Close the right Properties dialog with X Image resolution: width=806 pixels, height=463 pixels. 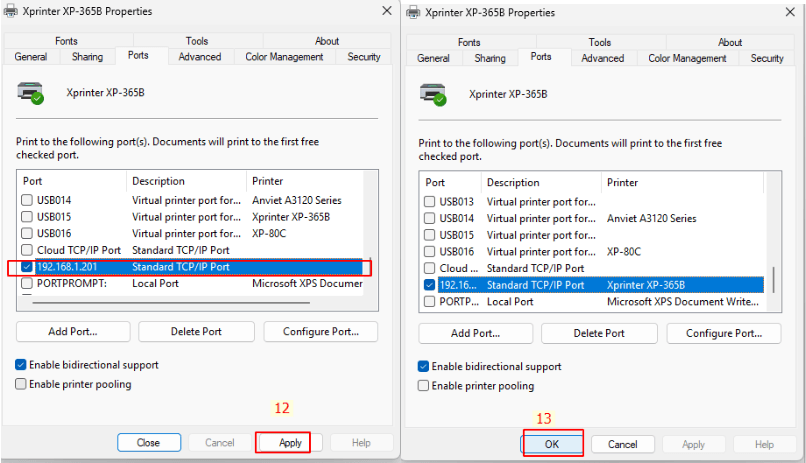pos(790,12)
